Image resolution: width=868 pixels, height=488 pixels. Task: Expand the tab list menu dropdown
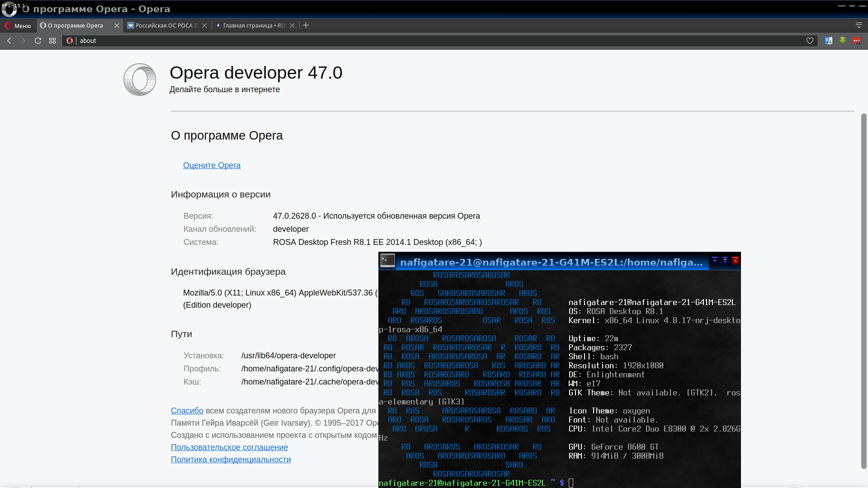(859, 25)
